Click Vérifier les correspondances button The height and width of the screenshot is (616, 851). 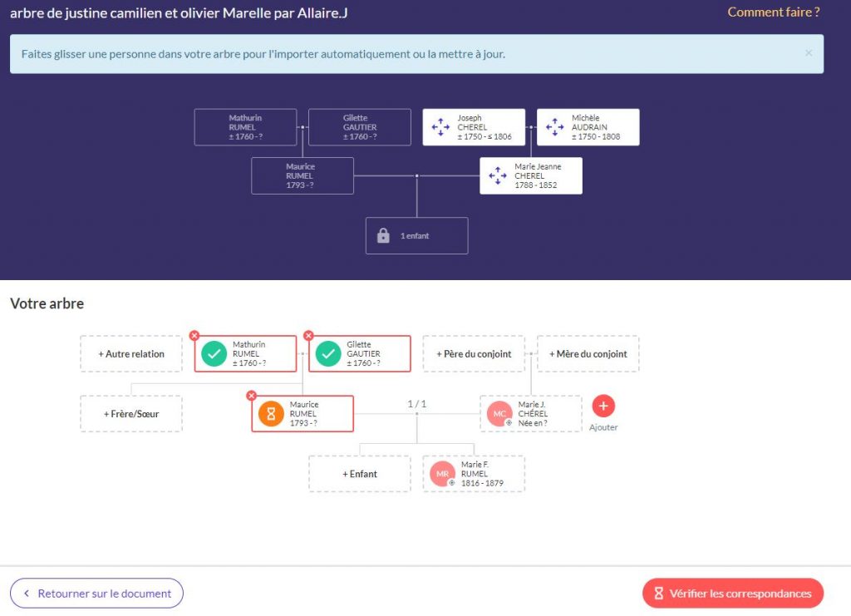(732, 594)
